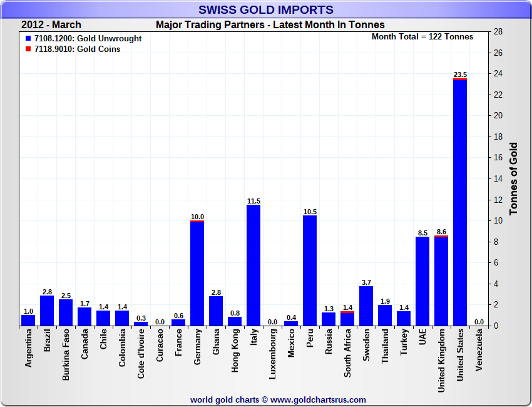The height and width of the screenshot is (407, 532).
Task: Click the Peru bar
Action: click(x=310, y=270)
